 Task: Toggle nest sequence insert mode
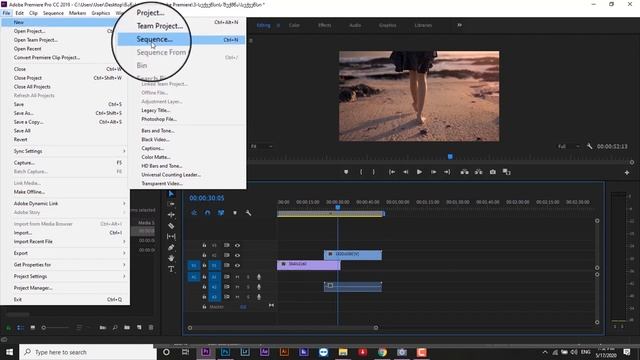194,213
